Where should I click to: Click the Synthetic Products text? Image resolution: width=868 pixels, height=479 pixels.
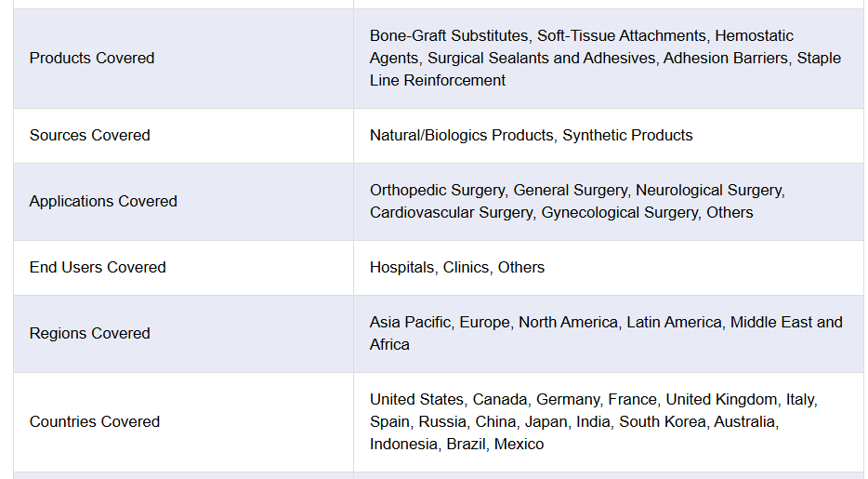(627, 135)
